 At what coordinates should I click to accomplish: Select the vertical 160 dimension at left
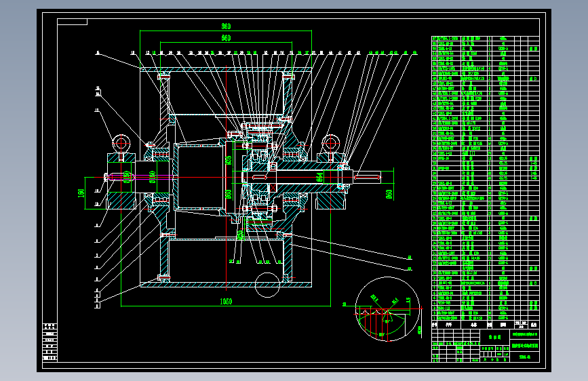click(x=81, y=193)
